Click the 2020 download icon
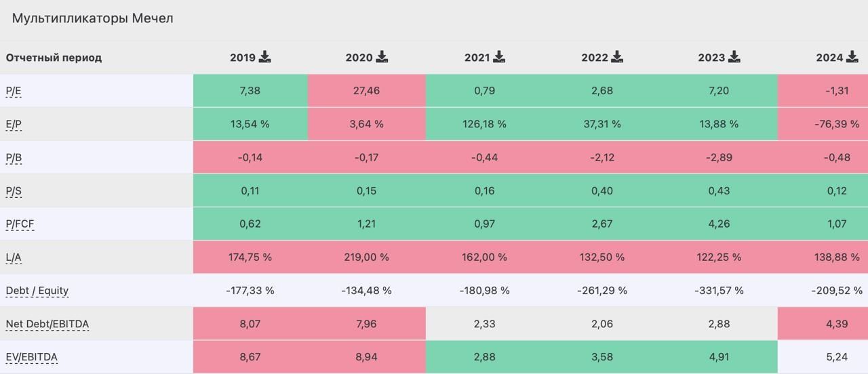 [x=382, y=57]
